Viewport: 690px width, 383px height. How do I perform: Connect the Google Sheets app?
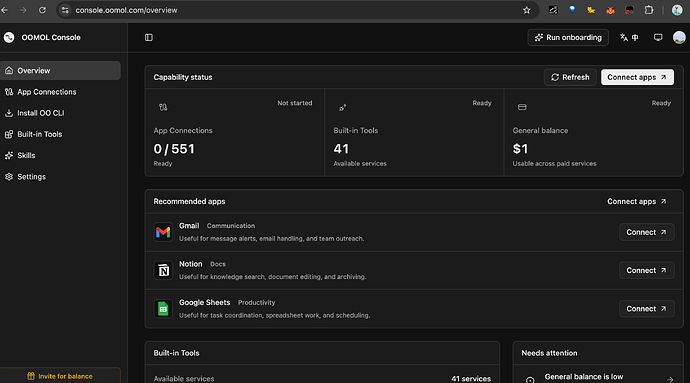[x=646, y=309]
